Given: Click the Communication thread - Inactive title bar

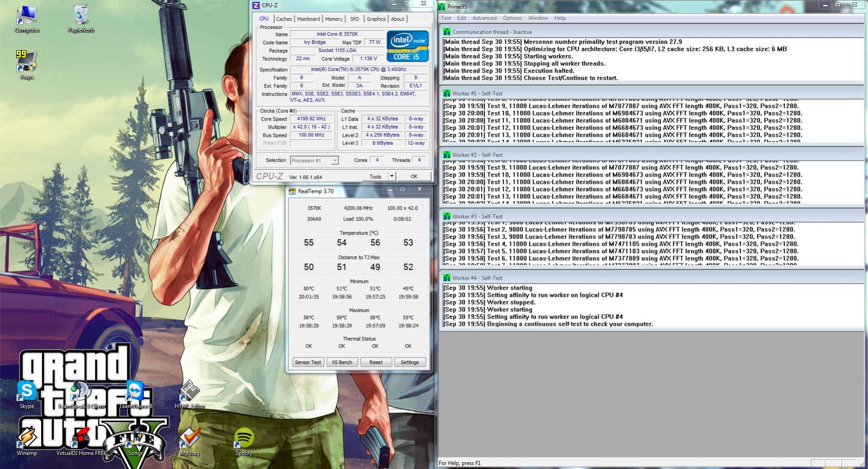Looking at the screenshot, I should [x=651, y=32].
